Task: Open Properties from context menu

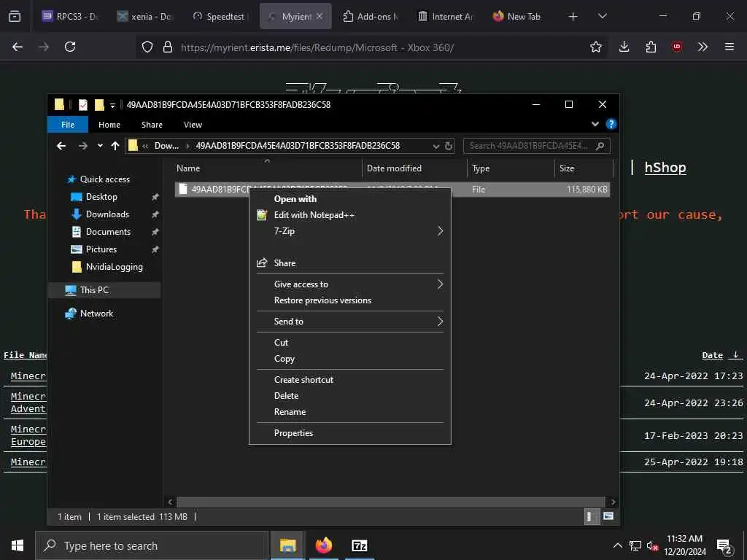Action: [x=350, y=433]
